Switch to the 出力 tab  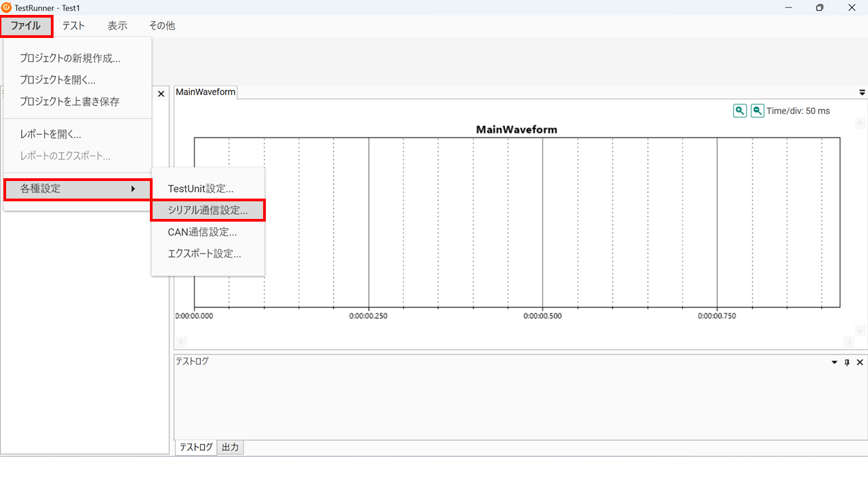(231, 447)
